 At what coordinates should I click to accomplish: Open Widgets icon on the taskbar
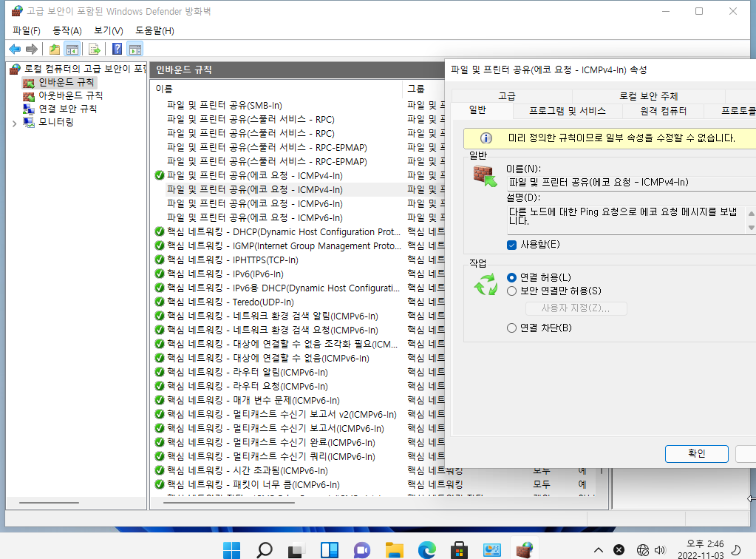click(x=330, y=550)
